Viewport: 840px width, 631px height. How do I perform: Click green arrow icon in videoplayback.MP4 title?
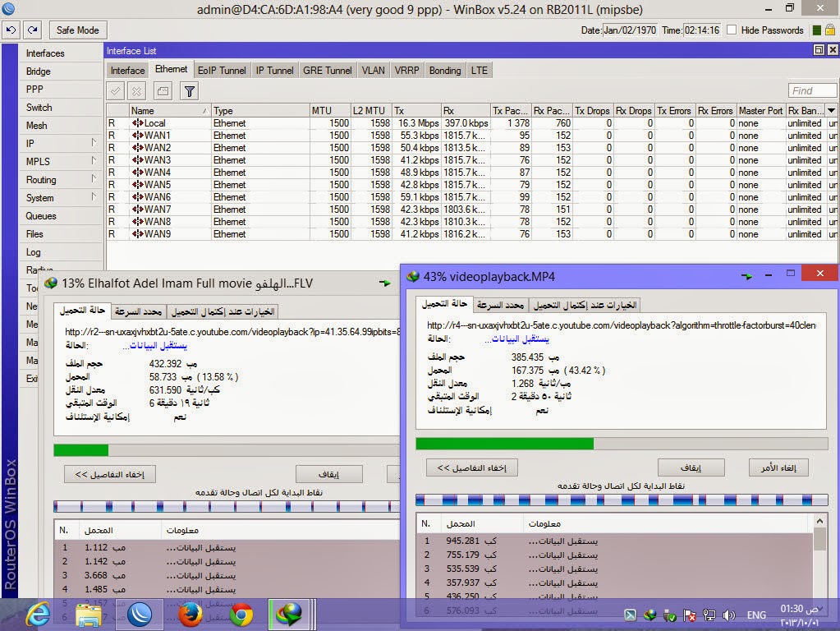point(746,276)
